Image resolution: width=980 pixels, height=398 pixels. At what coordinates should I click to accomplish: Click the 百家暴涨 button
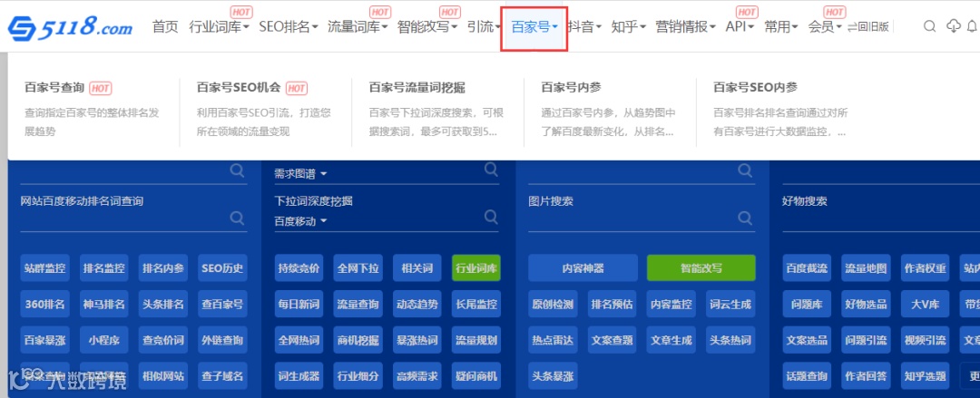(x=44, y=341)
